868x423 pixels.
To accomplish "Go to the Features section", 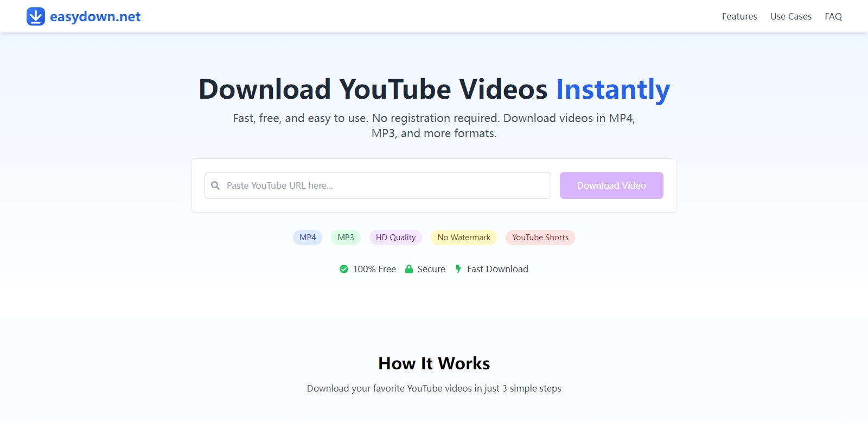I will pyautogui.click(x=739, y=16).
